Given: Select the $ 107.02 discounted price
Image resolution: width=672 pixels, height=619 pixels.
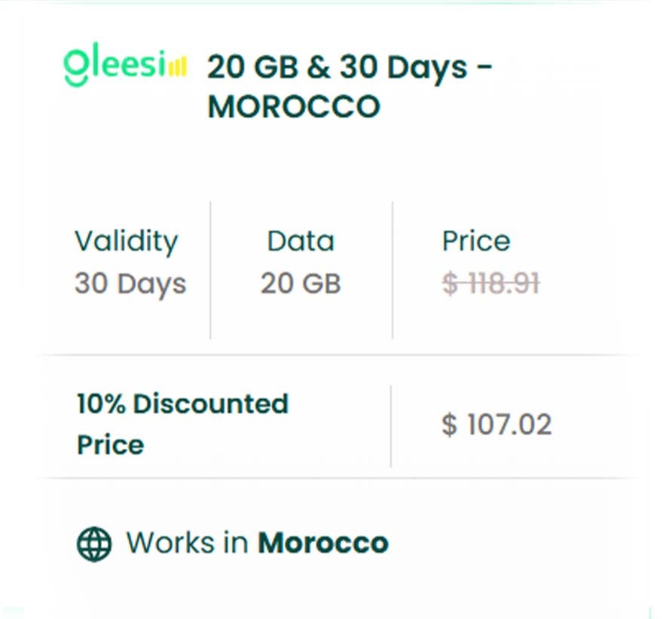Looking at the screenshot, I should [x=496, y=425].
